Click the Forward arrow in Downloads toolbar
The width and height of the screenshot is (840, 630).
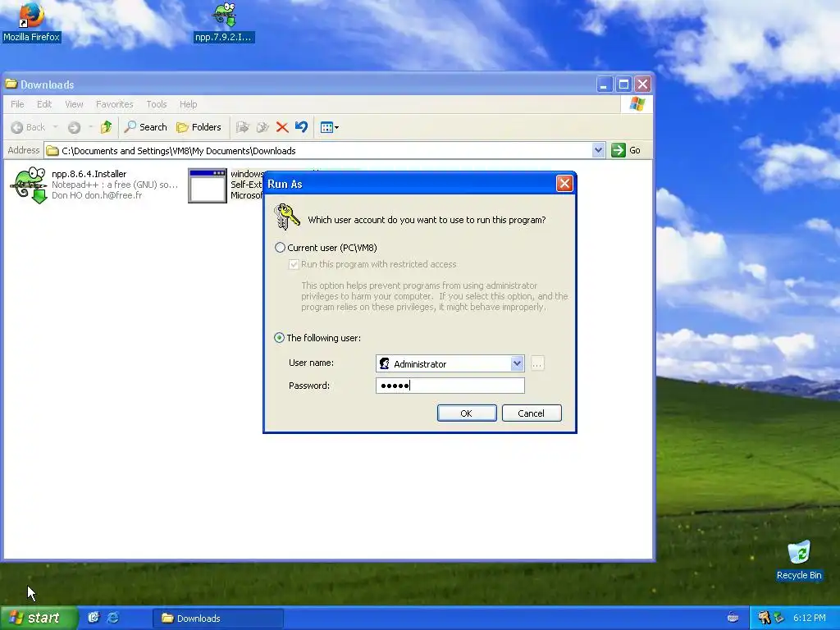tap(75, 127)
